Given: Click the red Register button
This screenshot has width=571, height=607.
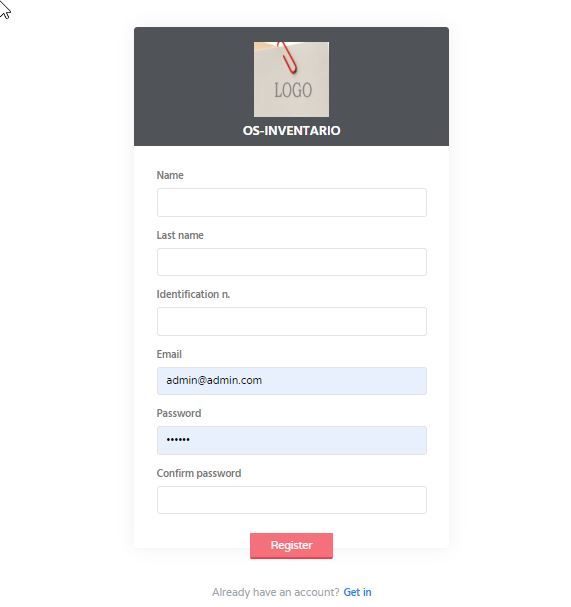Looking at the screenshot, I should [x=291, y=545].
